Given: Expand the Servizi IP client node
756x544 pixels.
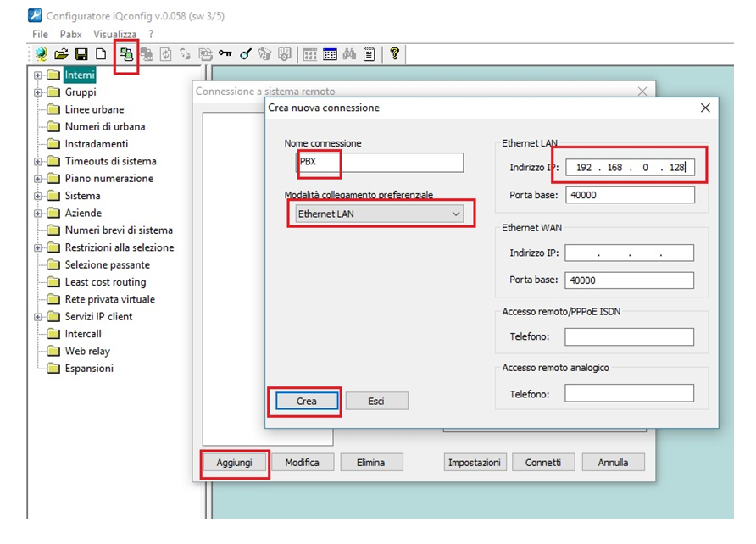Looking at the screenshot, I should tap(38, 317).
